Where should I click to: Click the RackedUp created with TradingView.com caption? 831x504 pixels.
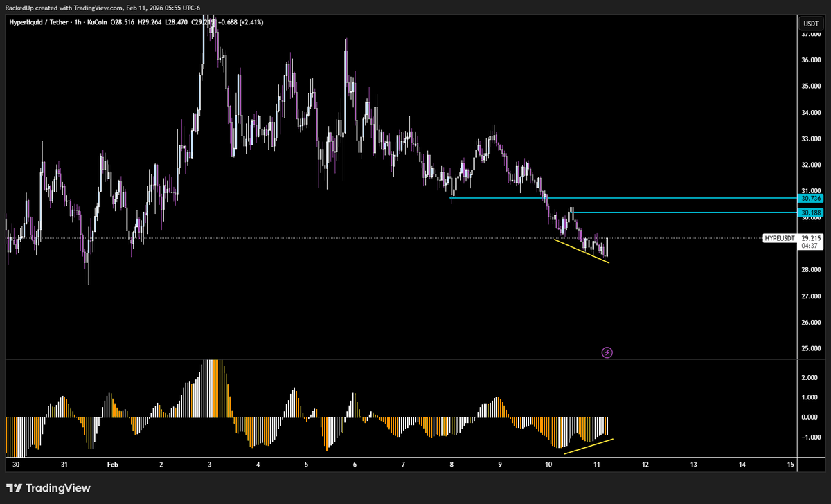pyautogui.click(x=102, y=8)
